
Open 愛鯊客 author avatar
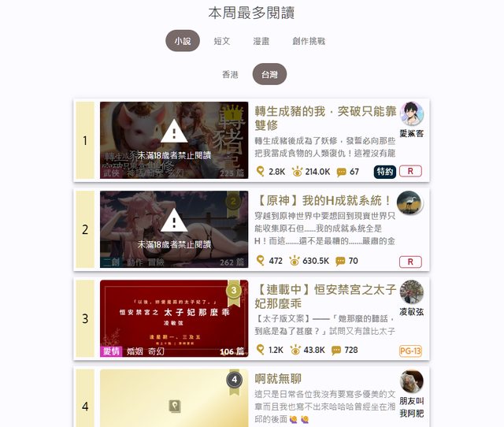coord(411,113)
